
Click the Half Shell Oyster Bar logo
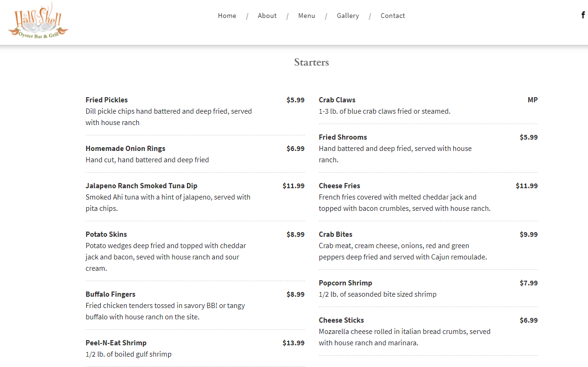tap(38, 22)
